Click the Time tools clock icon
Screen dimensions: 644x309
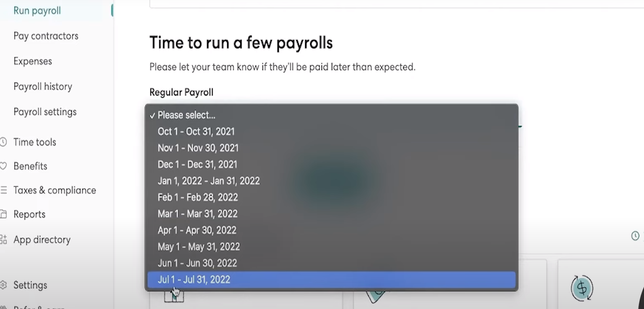3,142
